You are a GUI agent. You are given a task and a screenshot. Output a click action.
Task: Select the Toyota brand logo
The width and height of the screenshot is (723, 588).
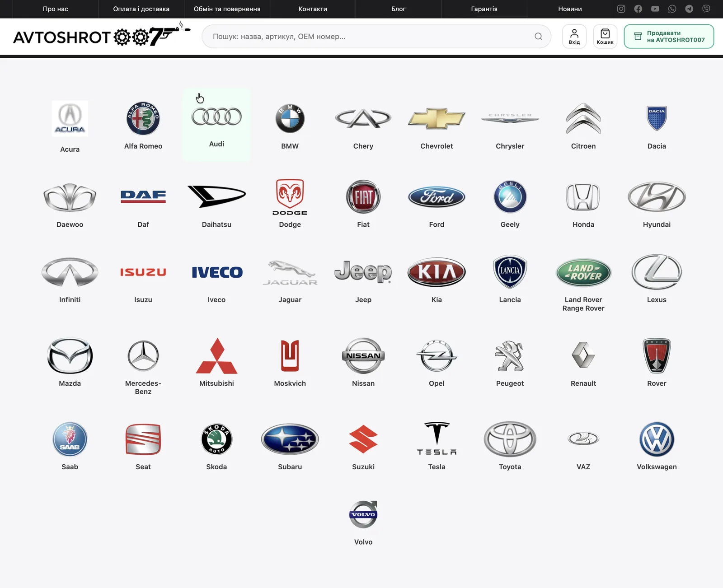point(510,439)
